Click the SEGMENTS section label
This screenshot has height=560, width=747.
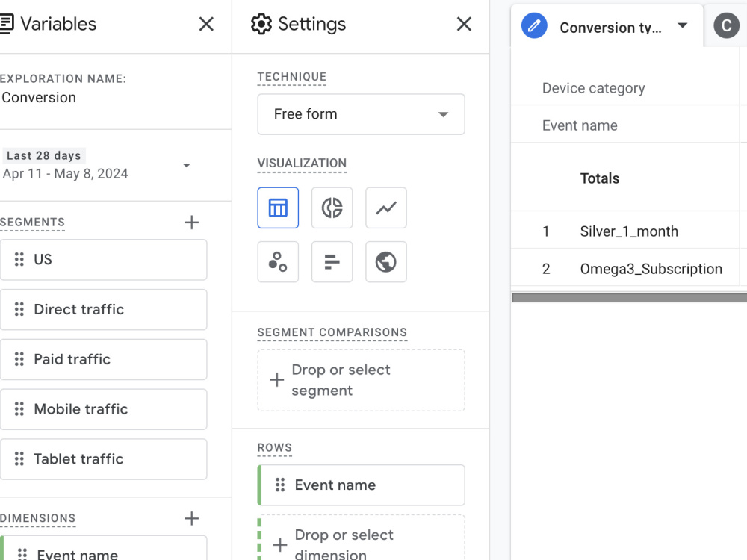coord(32,223)
